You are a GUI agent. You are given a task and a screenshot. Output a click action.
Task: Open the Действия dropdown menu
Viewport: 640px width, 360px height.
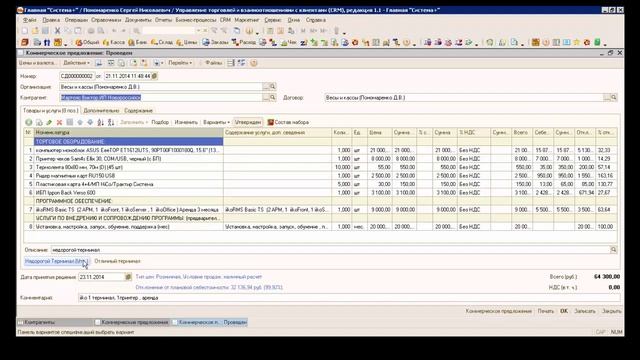click(76, 63)
